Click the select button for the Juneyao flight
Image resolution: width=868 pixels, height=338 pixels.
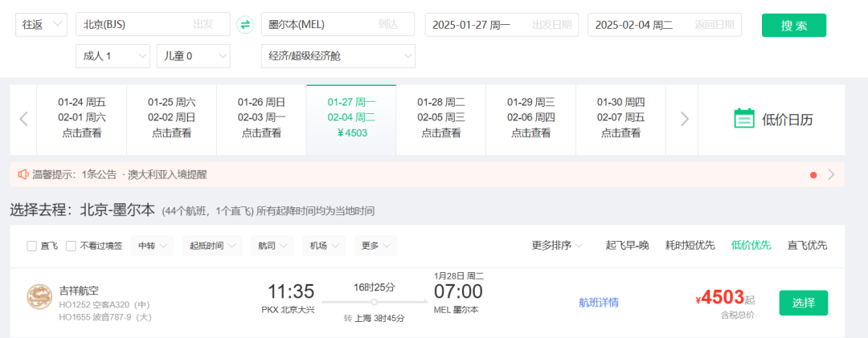(803, 303)
